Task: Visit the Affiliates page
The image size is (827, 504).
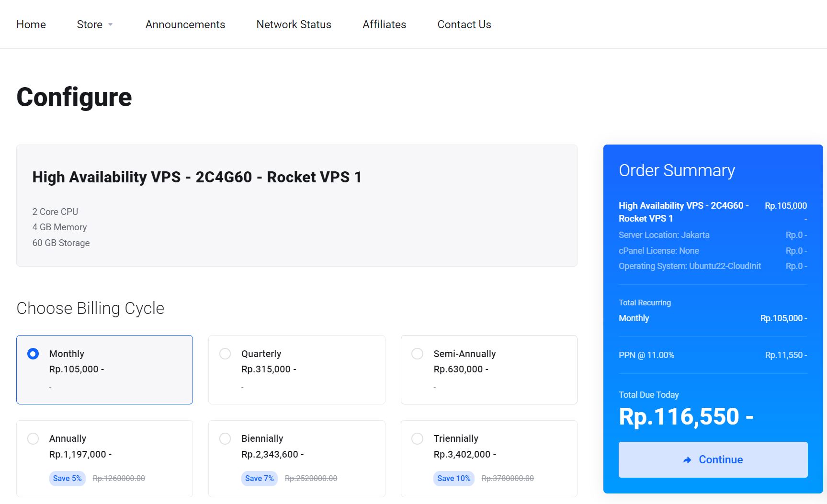Action: (x=384, y=24)
